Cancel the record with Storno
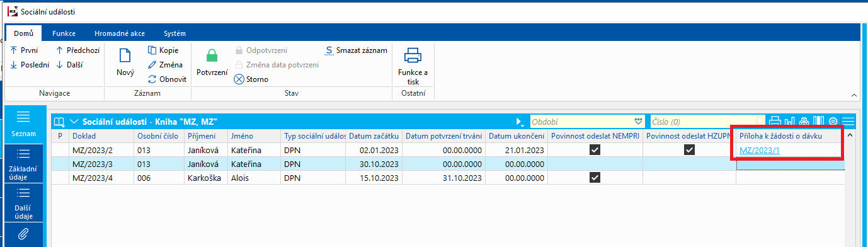 click(251, 79)
